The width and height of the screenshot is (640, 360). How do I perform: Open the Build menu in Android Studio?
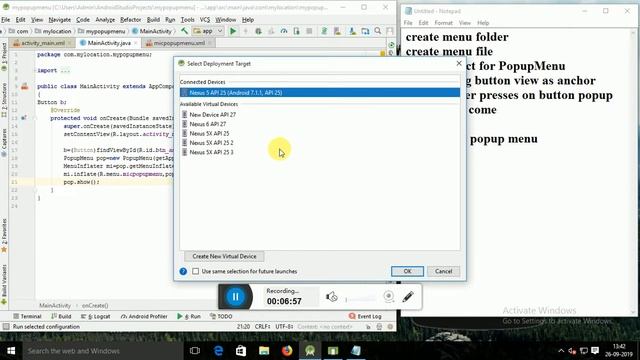[x=153, y=20]
